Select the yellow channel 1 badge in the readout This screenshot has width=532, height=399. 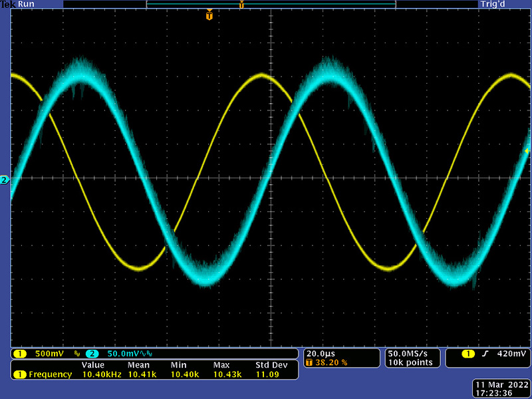20,354
